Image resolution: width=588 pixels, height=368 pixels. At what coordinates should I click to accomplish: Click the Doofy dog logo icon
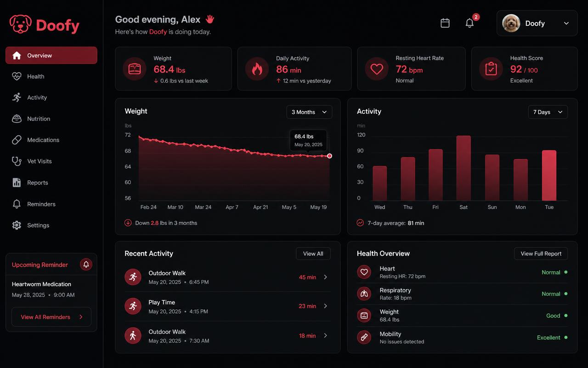pyautogui.click(x=21, y=24)
